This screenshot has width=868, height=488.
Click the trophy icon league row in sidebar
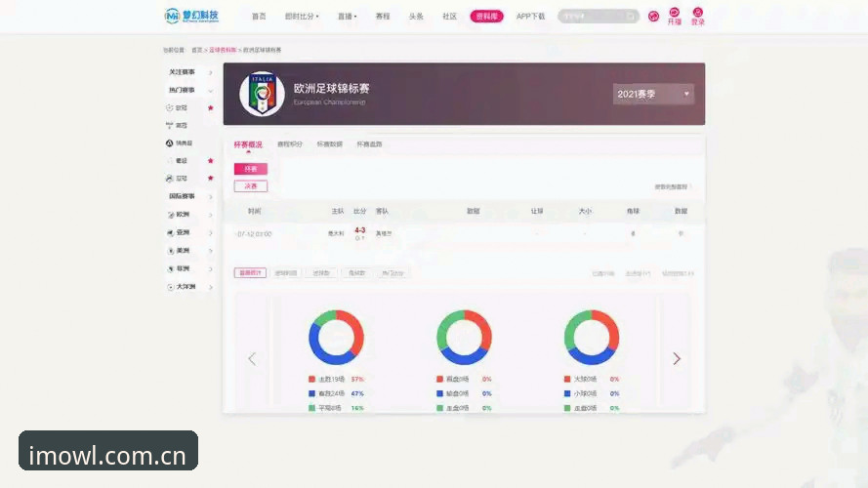[x=177, y=126]
